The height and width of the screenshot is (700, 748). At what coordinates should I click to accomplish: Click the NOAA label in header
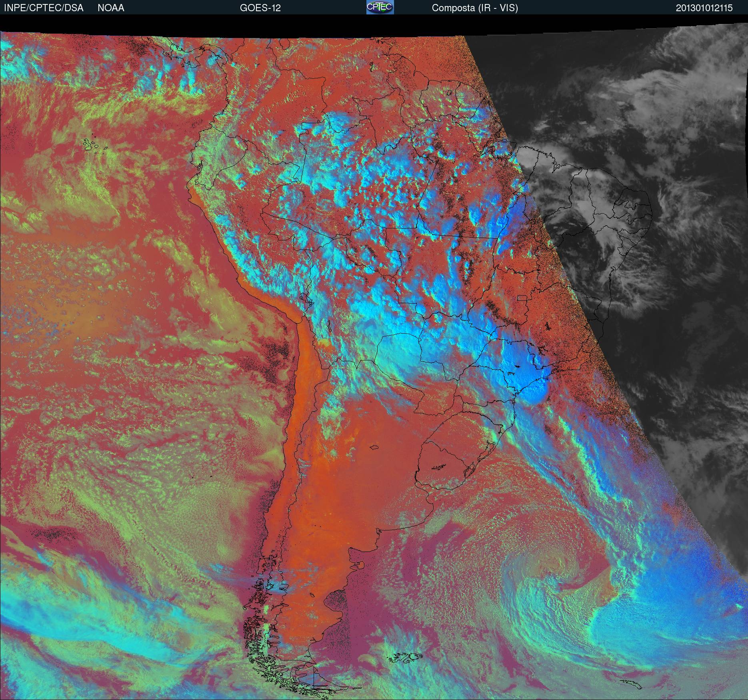111,8
